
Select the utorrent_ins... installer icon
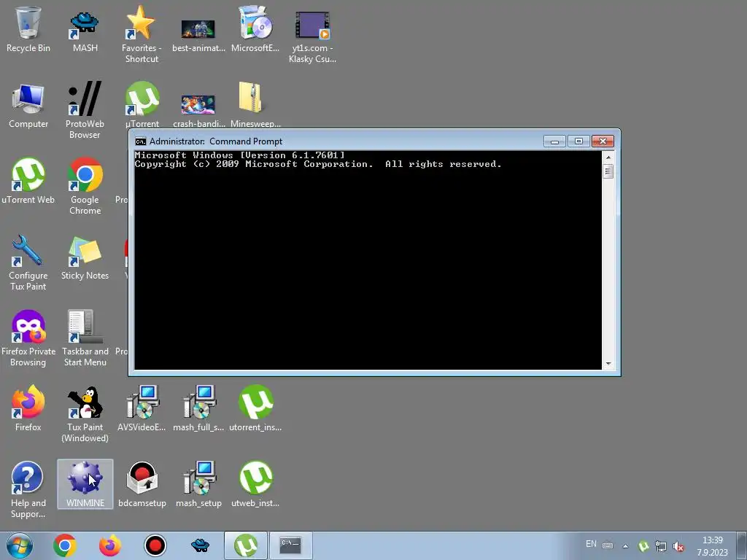point(255,408)
